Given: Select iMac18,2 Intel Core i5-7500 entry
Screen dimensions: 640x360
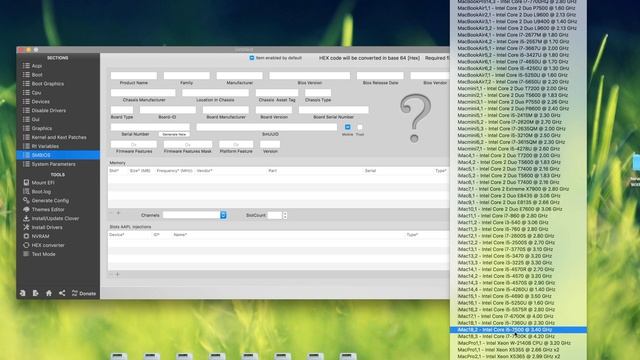Looking at the screenshot, I should coord(518,329).
